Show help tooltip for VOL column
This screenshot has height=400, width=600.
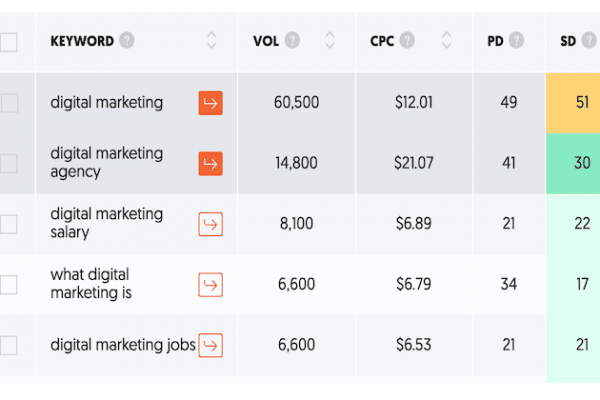pos(292,40)
